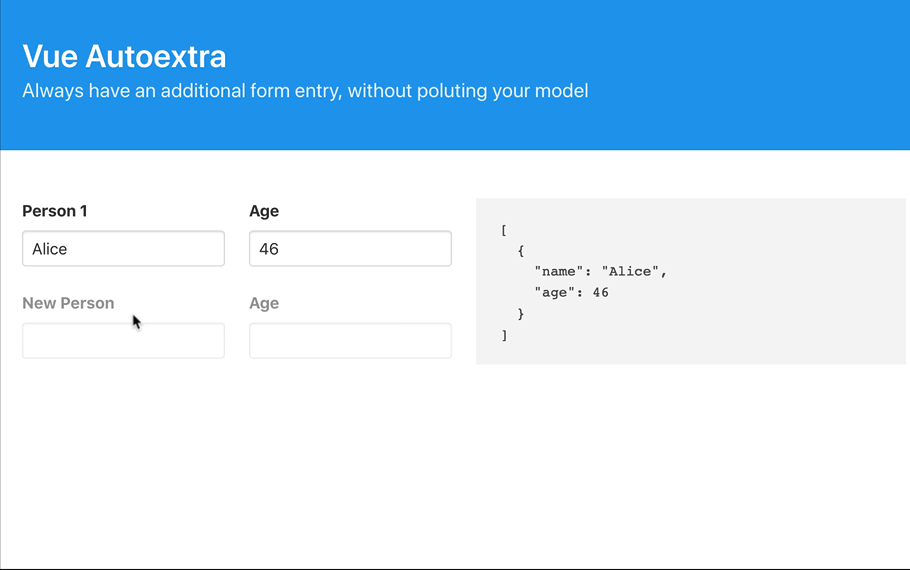The height and width of the screenshot is (570, 910).
Task: Click the Person 1 label
Action: click(55, 211)
